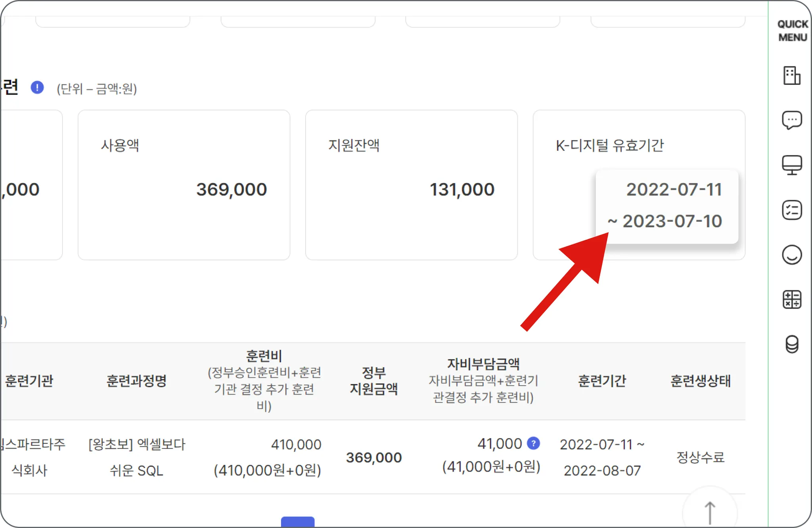Click the blue exclamation info icon

coord(37,88)
